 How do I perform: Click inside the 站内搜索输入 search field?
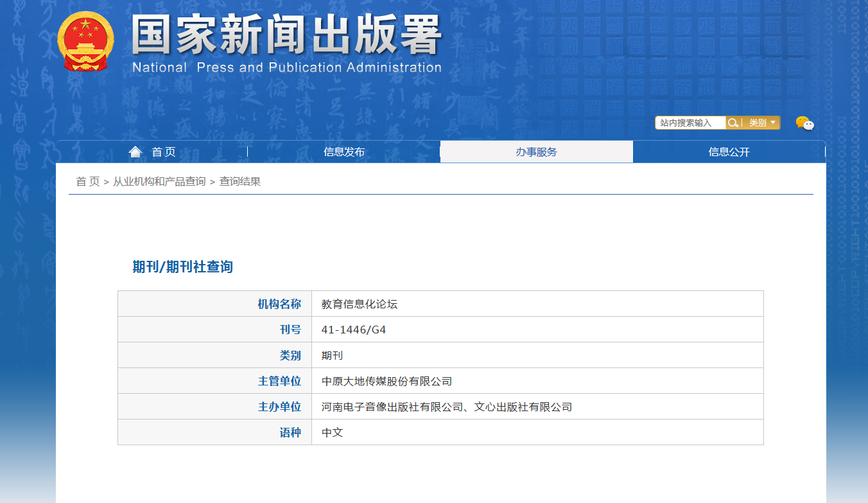click(x=687, y=122)
